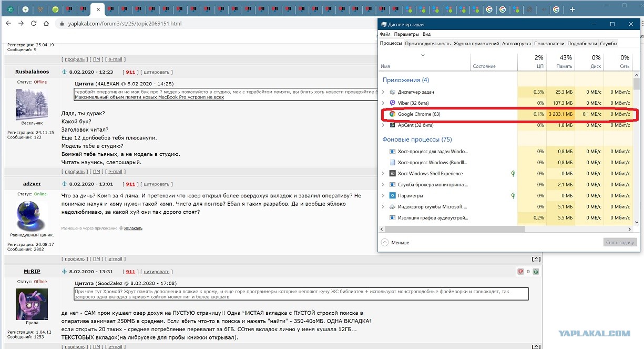Viewport: 644px width, 349px height.
Task: Click green leaf icon on Параметры row
Action: click(513, 195)
